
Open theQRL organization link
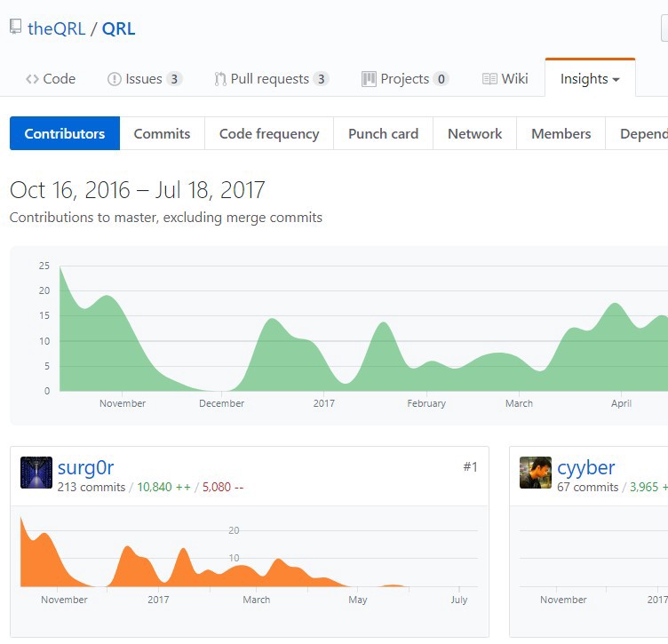pyautogui.click(x=57, y=29)
